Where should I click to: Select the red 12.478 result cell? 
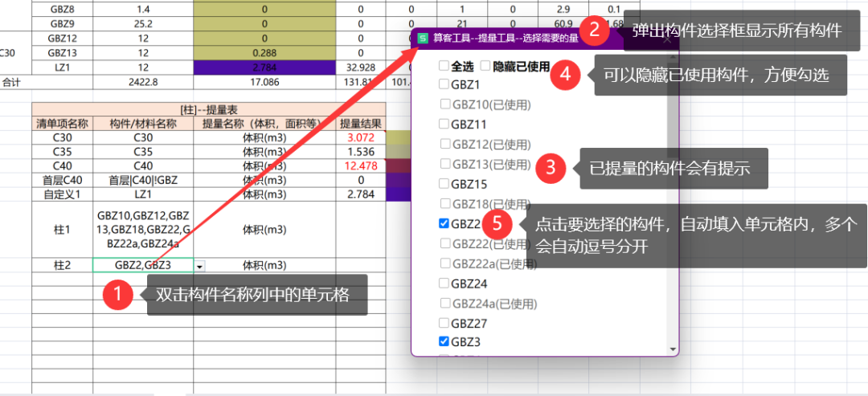[360, 165]
